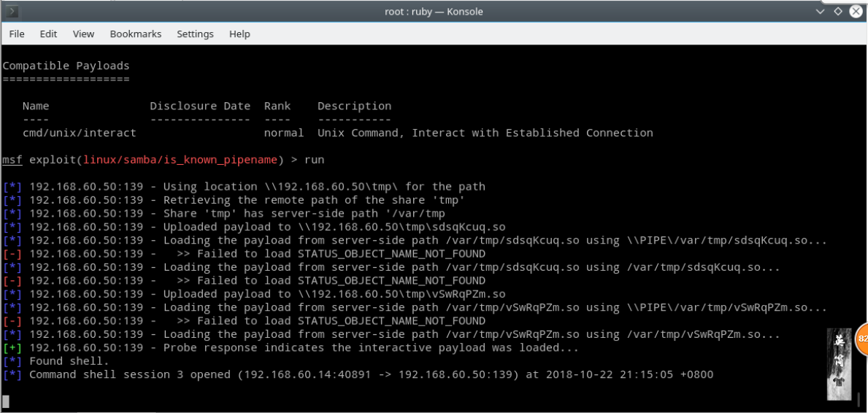This screenshot has width=868, height=413.
Task: Click the 'Compatible Payloads' heading text
Action: pyautogui.click(x=66, y=66)
